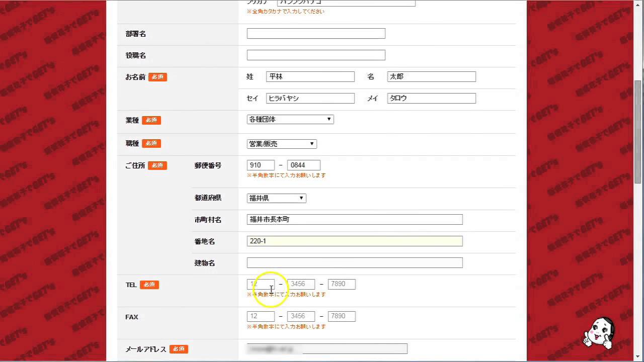Click the 役職名 label text
Image resolution: width=644 pixels, height=362 pixels.
(135, 55)
